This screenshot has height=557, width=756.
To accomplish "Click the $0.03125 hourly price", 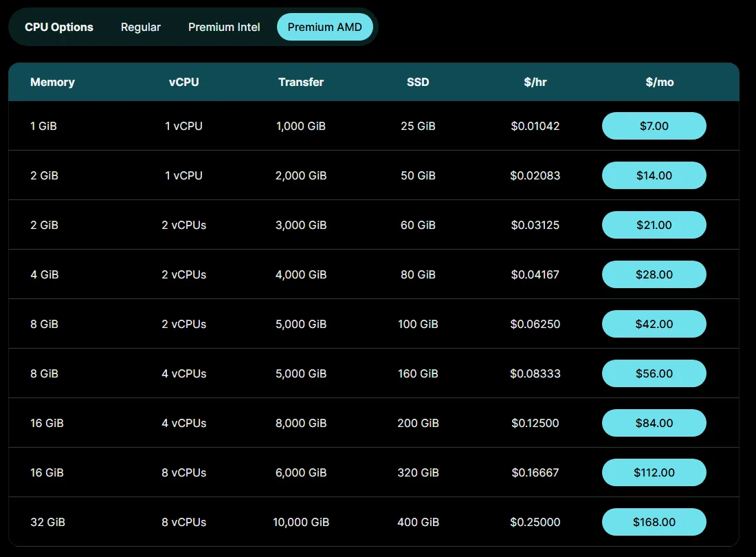I will coord(535,225).
